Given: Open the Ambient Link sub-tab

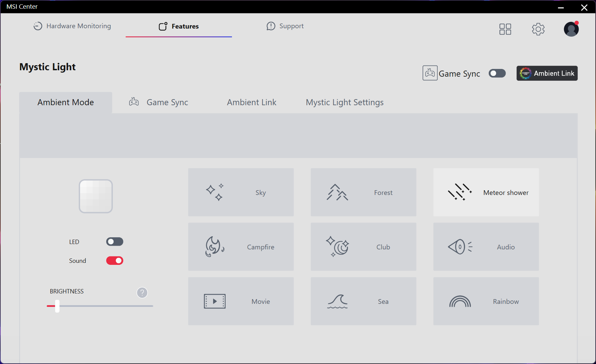Looking at the screenshot, I should tap(252, 102).
